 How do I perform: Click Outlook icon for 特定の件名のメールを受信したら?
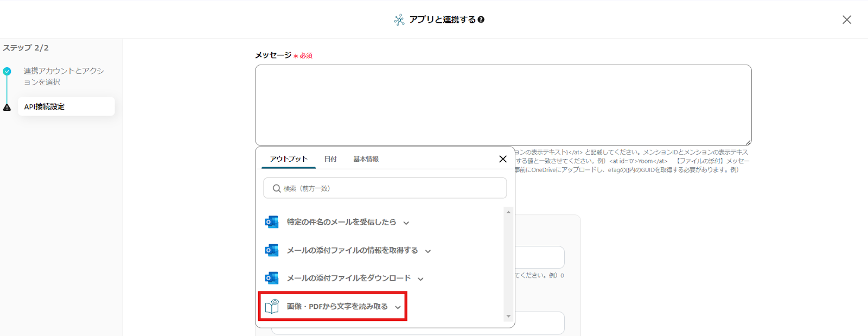point(271,222)
